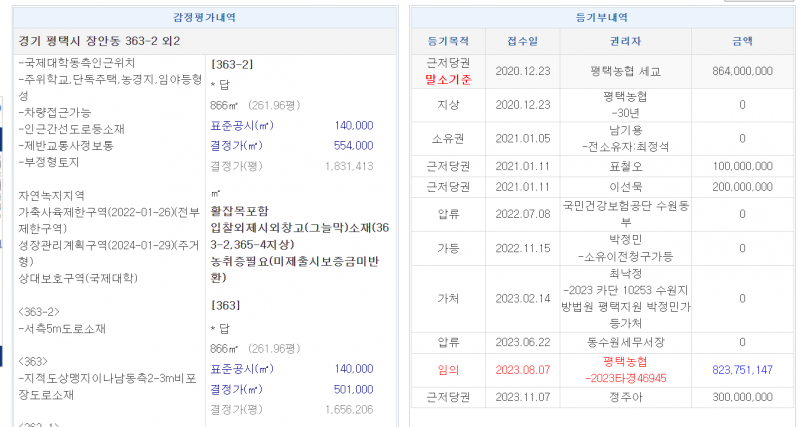Click the blue amount 823,751,147
Image resolution: width=800 pixels, height=427 pixels.
point(742,369)
